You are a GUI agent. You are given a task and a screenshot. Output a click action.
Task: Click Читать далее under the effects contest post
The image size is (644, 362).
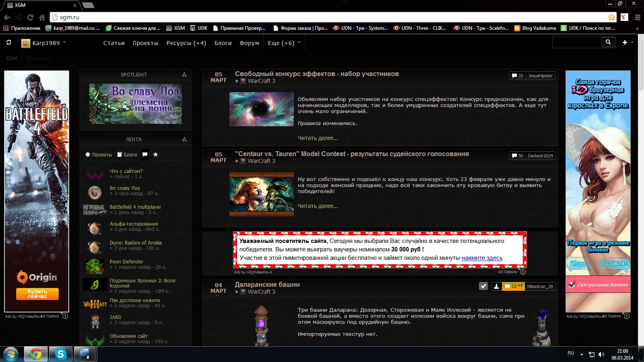(x=318, y=138)
